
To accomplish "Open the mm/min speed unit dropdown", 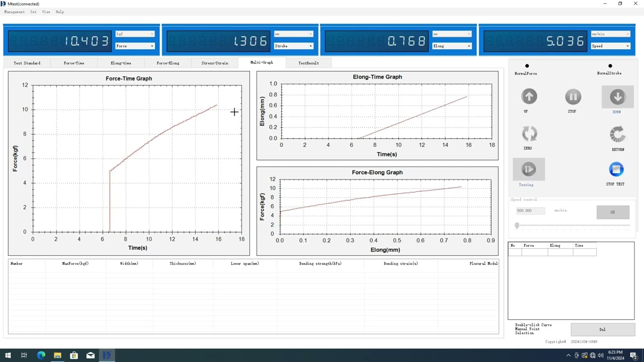I will (610, 34).
